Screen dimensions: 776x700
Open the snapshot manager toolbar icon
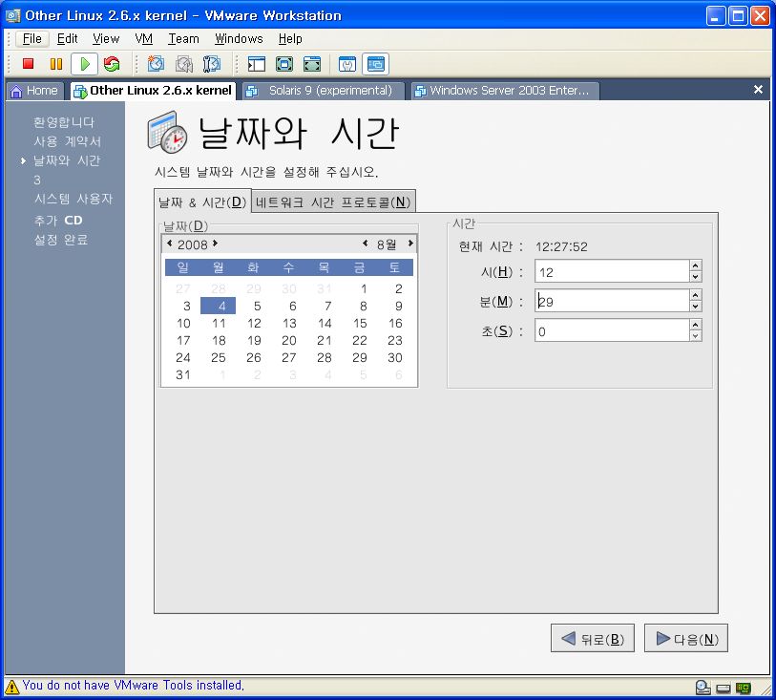point(212,64)
